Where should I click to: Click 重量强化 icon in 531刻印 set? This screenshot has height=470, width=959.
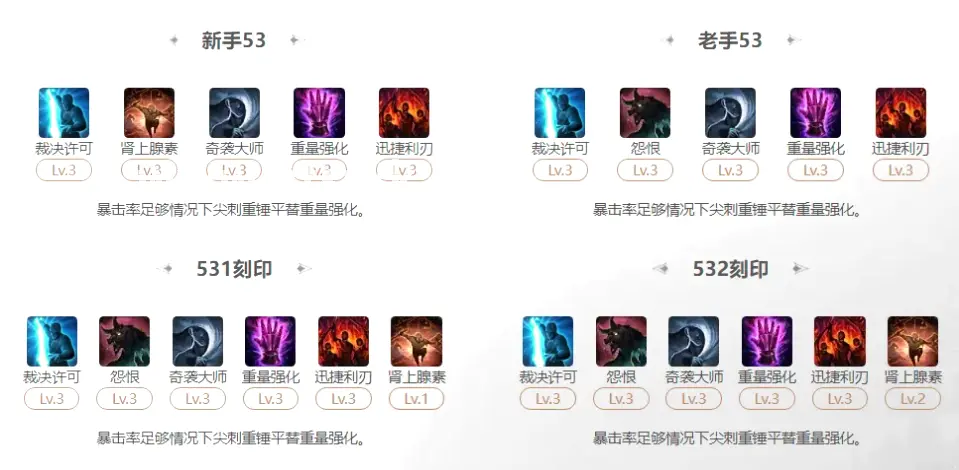tap(270, 341)
